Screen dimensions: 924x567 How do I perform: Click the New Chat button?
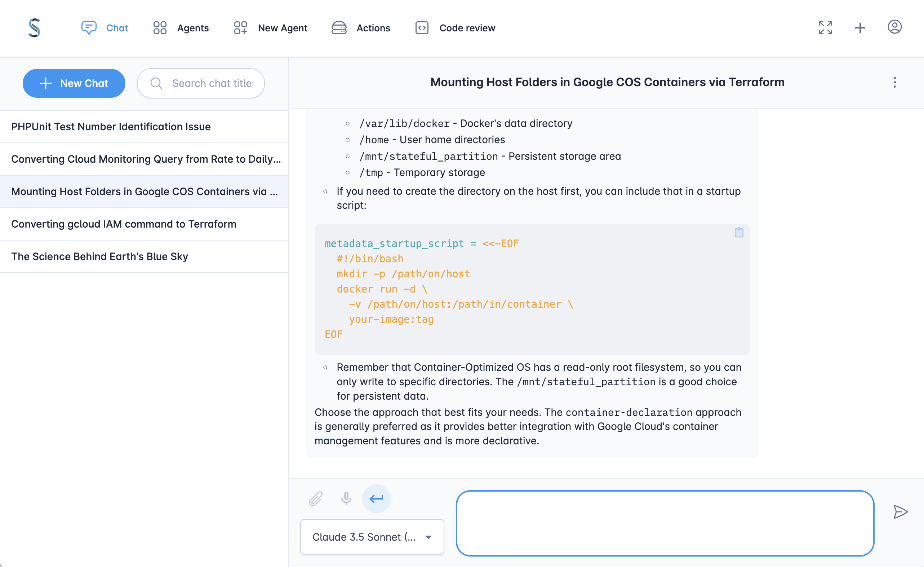pyautogui.click(x=74, y=83)
